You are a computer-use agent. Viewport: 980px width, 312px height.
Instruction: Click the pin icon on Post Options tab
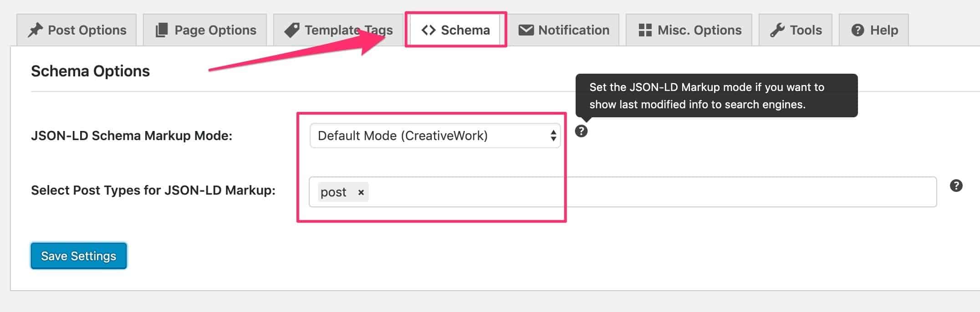pos(36,29)
